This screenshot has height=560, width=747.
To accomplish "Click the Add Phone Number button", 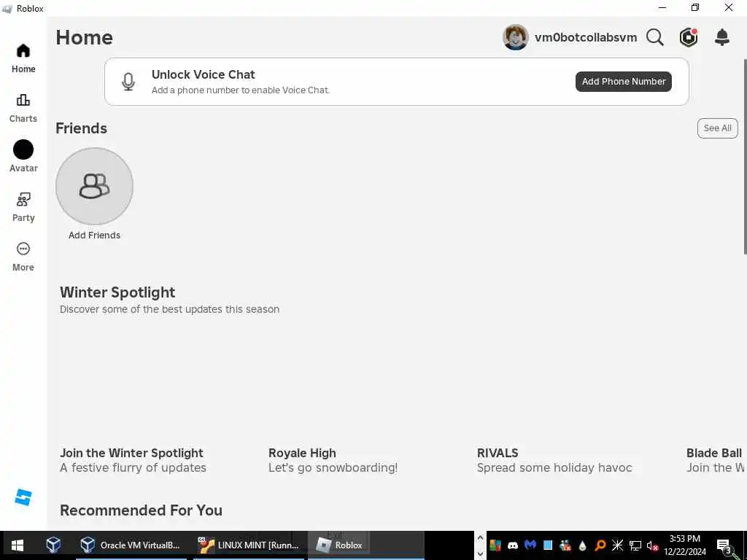I will (x=624, y=82).
